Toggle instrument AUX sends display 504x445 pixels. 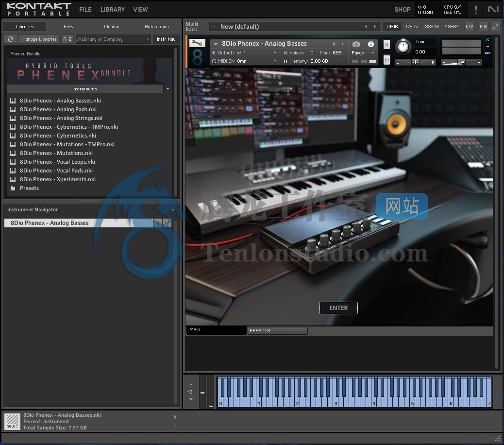click(x=487, y=53)
